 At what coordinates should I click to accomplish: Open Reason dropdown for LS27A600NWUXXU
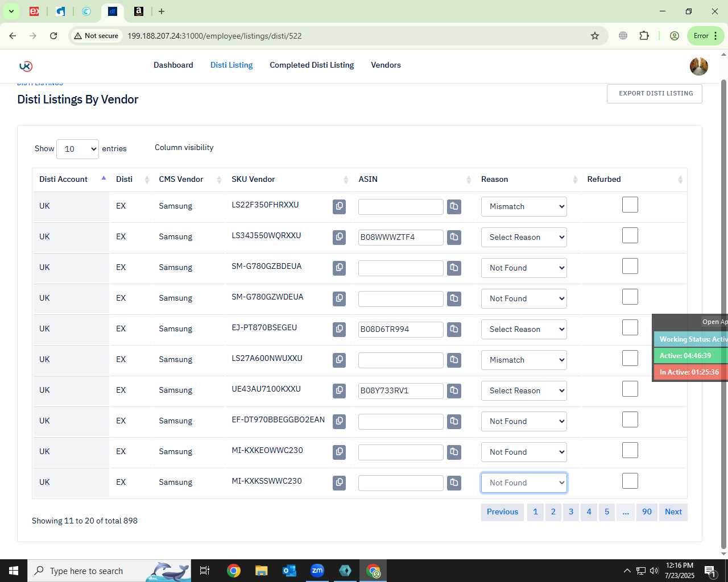[524, 360]
